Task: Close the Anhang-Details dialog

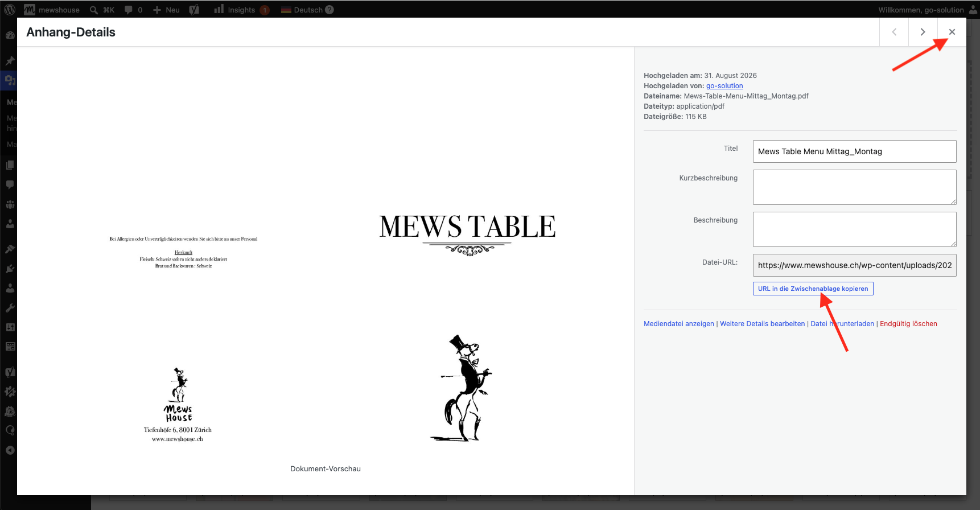Action: tap(952, 32)
